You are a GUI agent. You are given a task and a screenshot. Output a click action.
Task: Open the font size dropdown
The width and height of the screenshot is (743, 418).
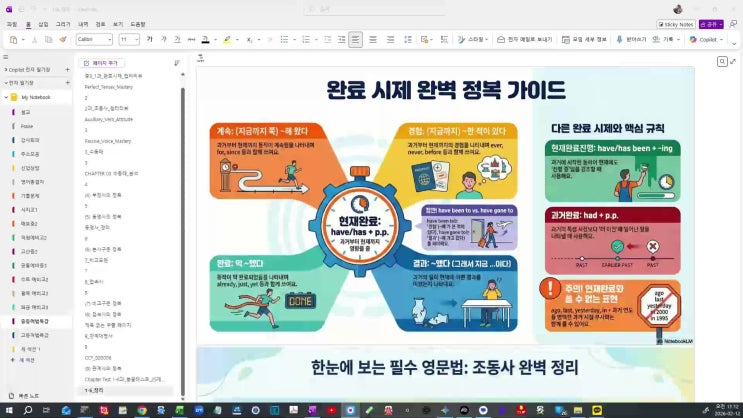tap(137, 39)
